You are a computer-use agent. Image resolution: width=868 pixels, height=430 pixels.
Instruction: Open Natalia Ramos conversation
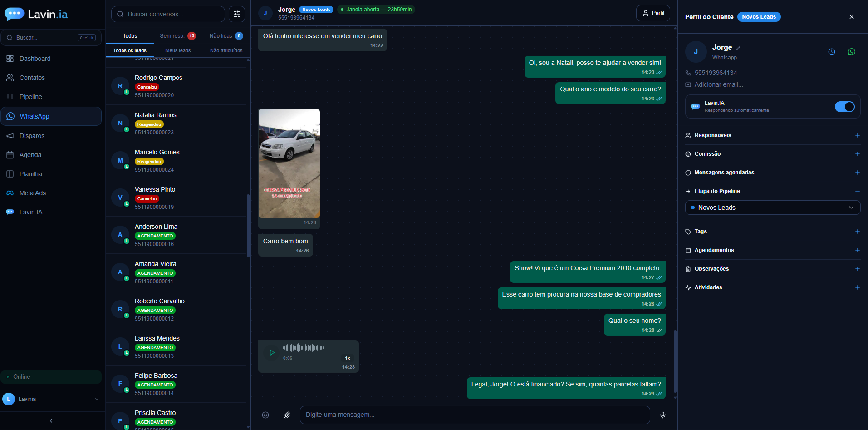point(176,124)
